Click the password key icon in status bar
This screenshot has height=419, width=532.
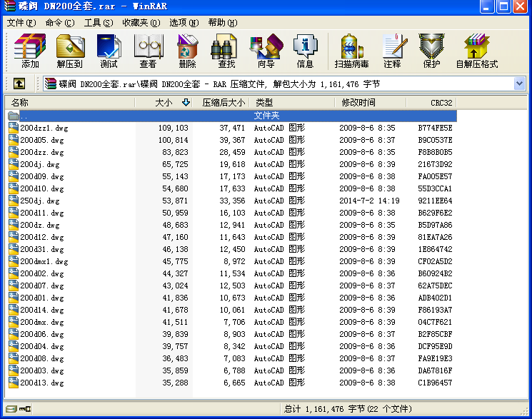[x=25, y=409]
